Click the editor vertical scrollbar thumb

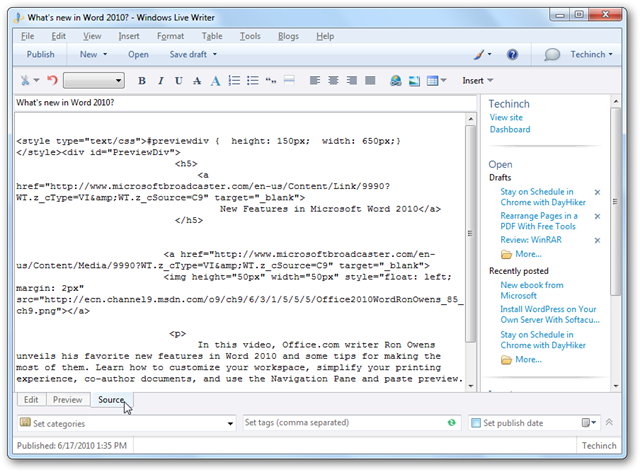click(x=470, y=234)
